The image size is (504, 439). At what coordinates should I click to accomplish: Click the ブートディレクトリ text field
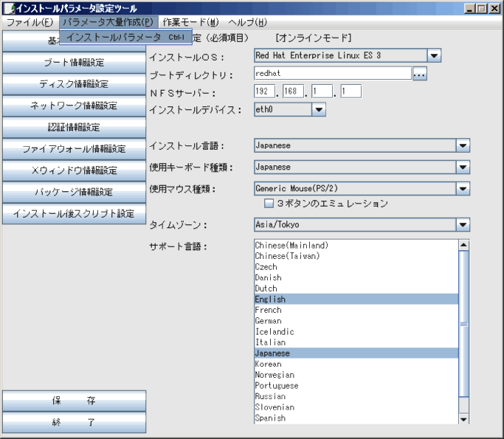click(331, 74)
